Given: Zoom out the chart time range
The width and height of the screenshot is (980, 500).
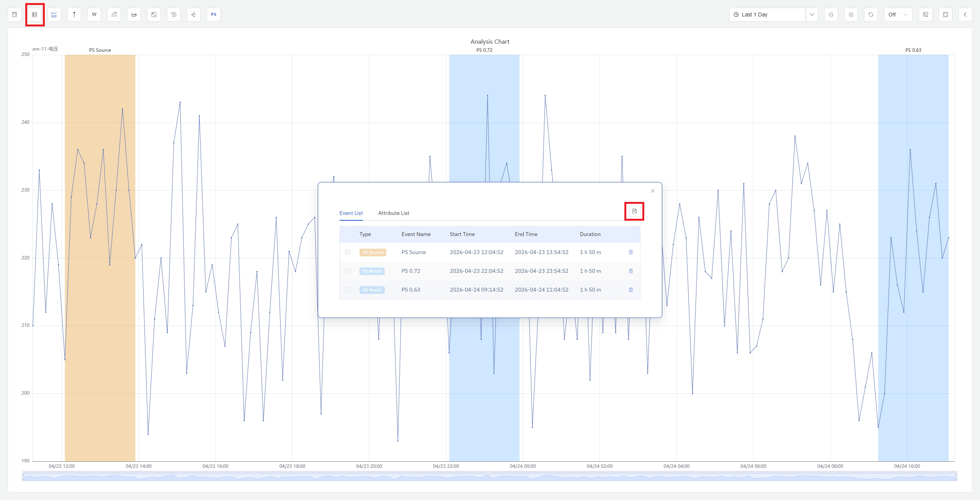Looking at the screenshot, I should pyautogui.click(x=831, y=15).
